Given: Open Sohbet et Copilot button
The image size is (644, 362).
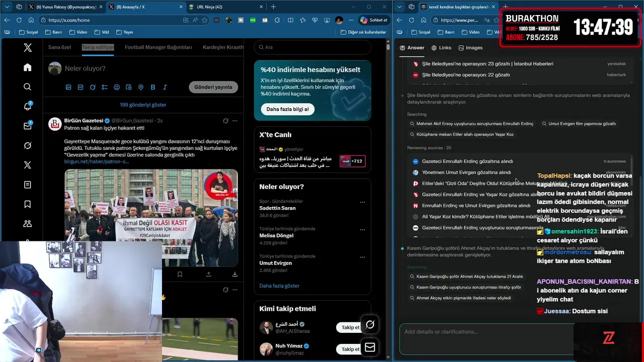Looking at the screenshot, I should pos(374,20).
